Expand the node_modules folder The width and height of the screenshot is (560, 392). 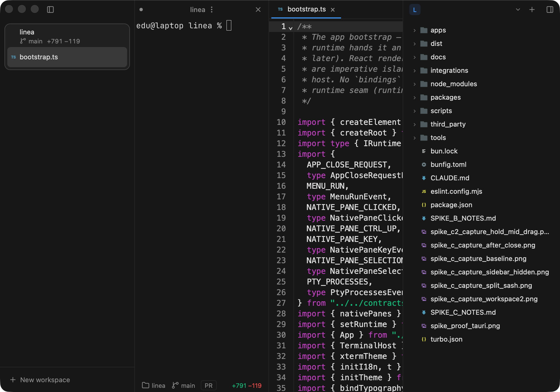pos(415,84)
